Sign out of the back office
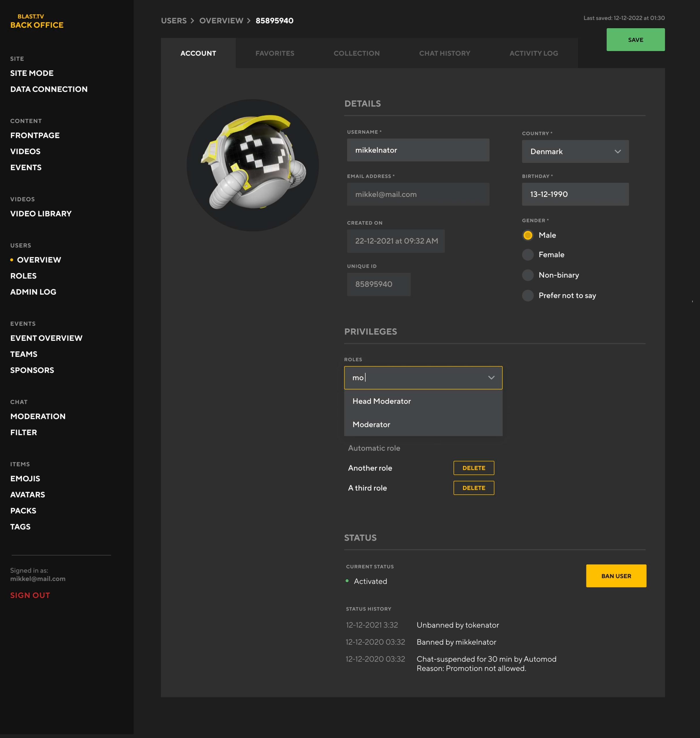Image resolution: width=700 pixels, height=738 pixels. pos(30,595)
